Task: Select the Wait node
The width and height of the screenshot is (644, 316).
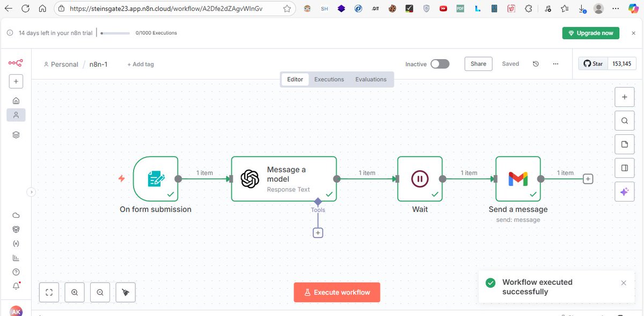Action: pos(420,179)
